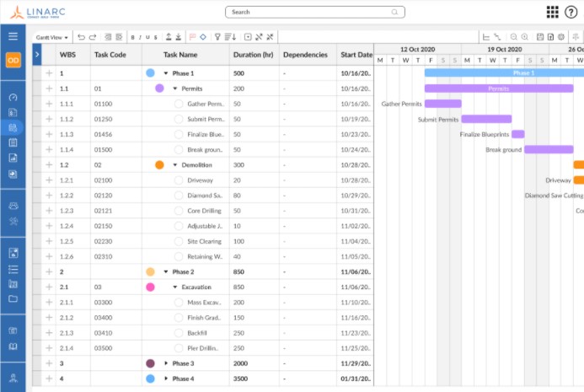The width and height of the screenshot is (584, 392).
Task: Open the Gantt View dropdown
Action: click(x=51, y=37)
